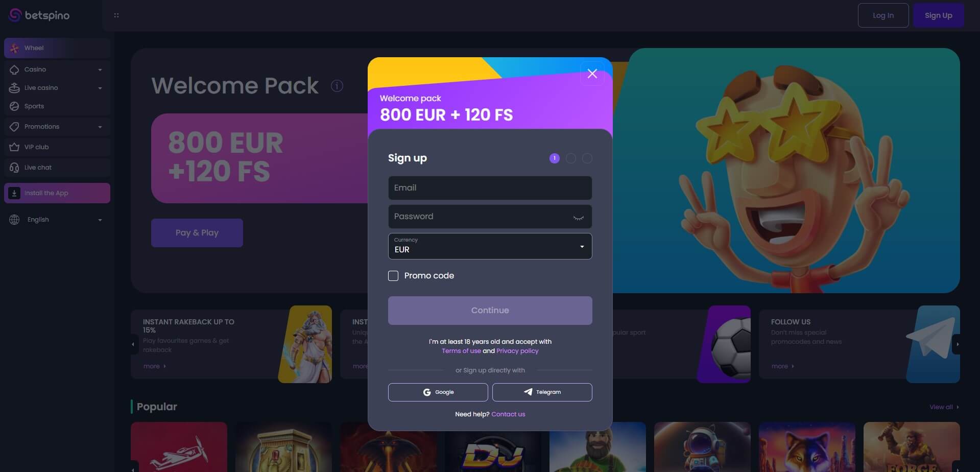
Task: Click the Welcome Pack info icon
Action: (x=337, y=86)
